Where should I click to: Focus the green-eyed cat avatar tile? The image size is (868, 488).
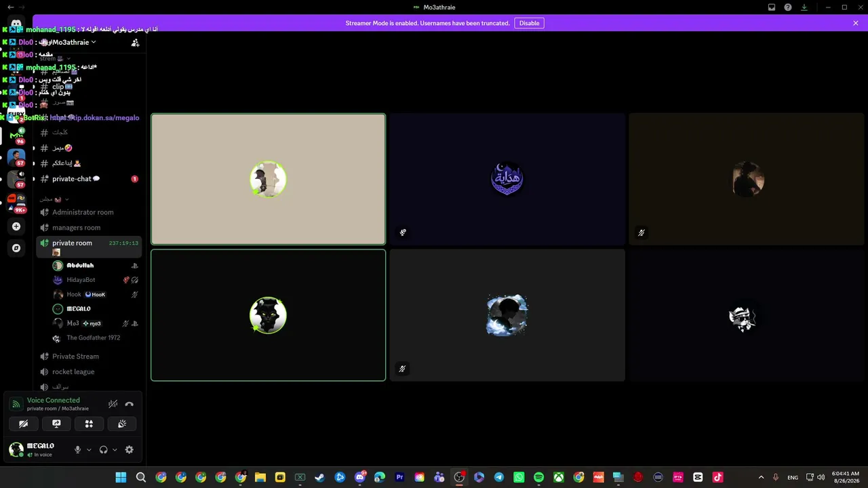269,315
